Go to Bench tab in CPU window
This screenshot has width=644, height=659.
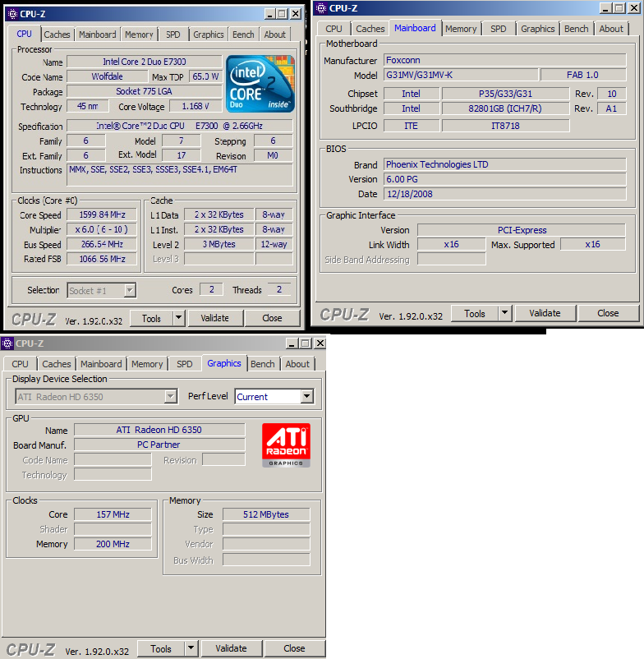click(243, 35)
